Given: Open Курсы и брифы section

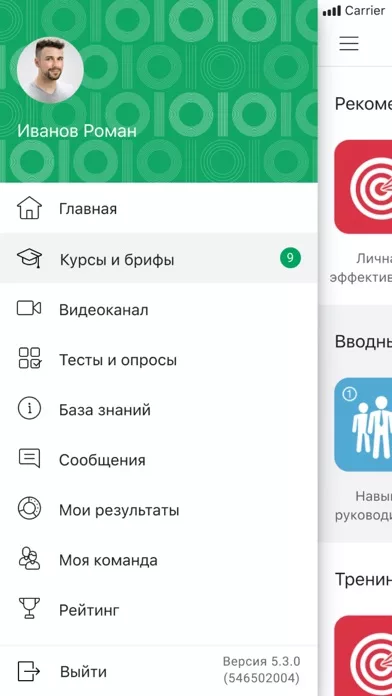Looking at the screenshot, I should [159, 258].
